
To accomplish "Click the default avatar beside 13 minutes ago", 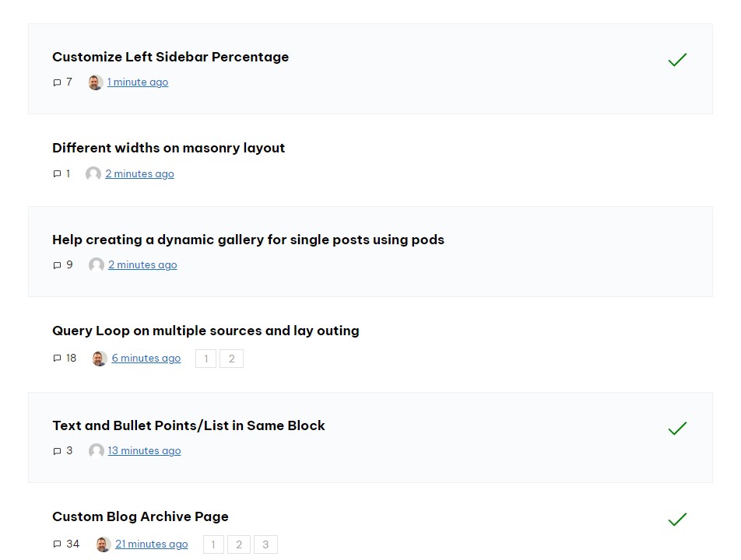I will click(x=97, y=451).
